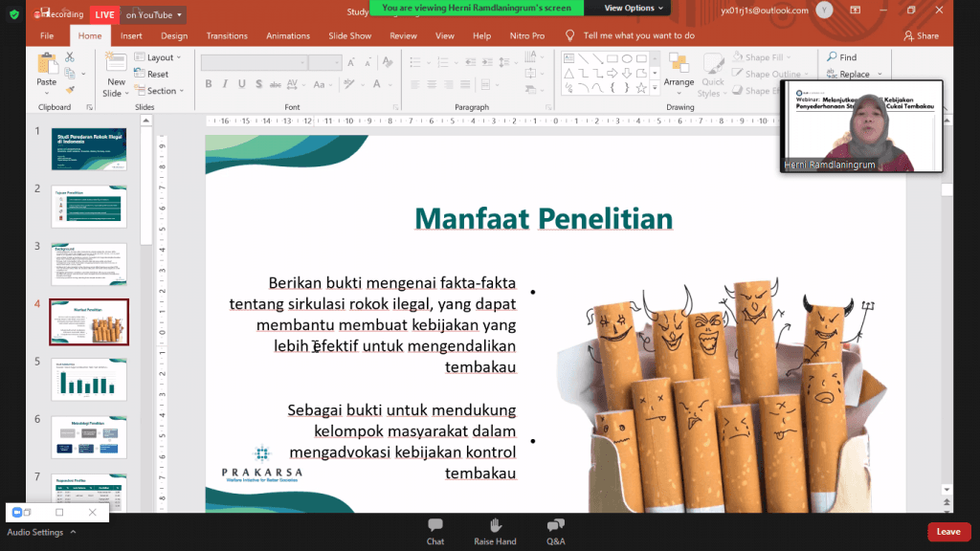Open the Zoom Q&A panel
Image resolution: width=980 pixels, height=551 pixels.
click(x=556, y=531)
